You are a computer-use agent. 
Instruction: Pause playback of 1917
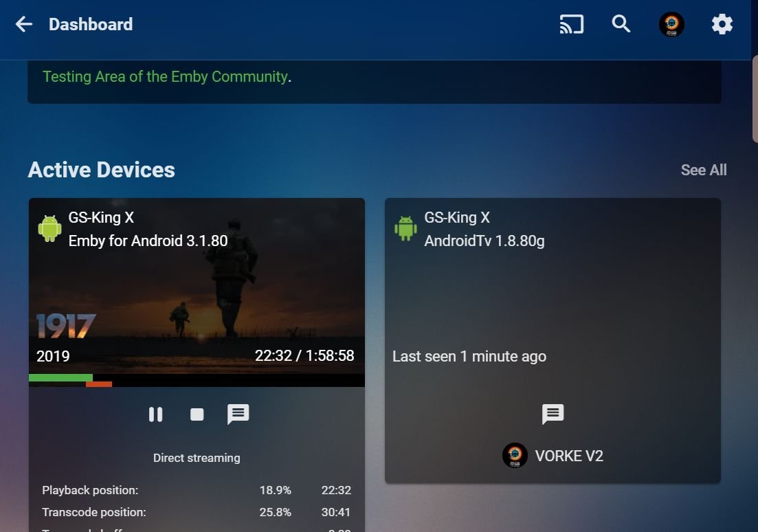[156, 414]
